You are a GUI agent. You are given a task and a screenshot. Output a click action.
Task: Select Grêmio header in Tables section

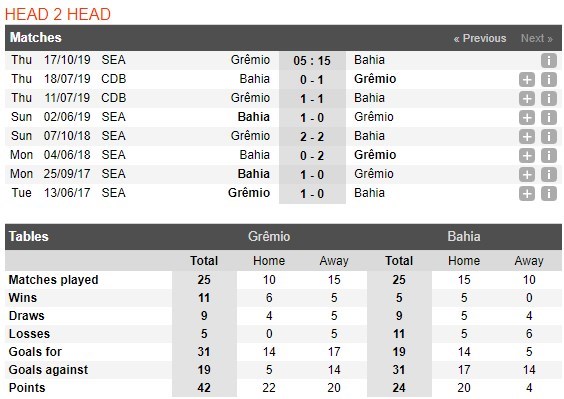point(269,236)
